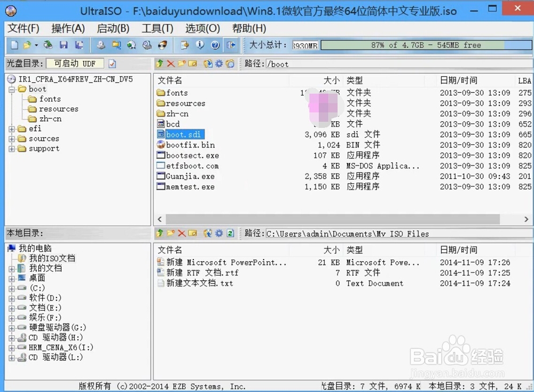Click the Save floppy disk icon
This screenshot has height=392, width=534.
point(64,45)
